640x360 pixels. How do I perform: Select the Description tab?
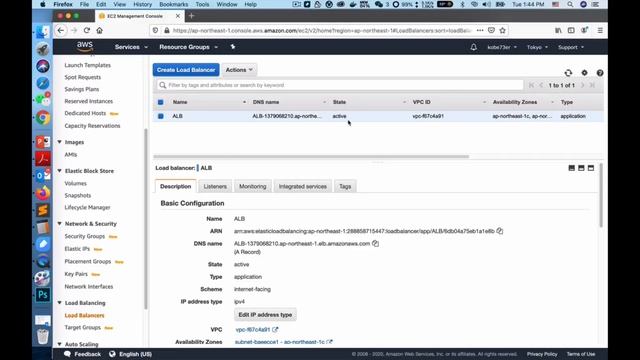pos(176,186)
